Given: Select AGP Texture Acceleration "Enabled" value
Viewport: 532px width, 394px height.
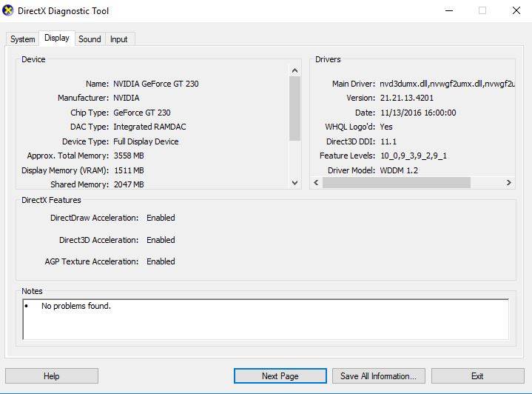Looking at the screenshot, I should pos(161,261).
